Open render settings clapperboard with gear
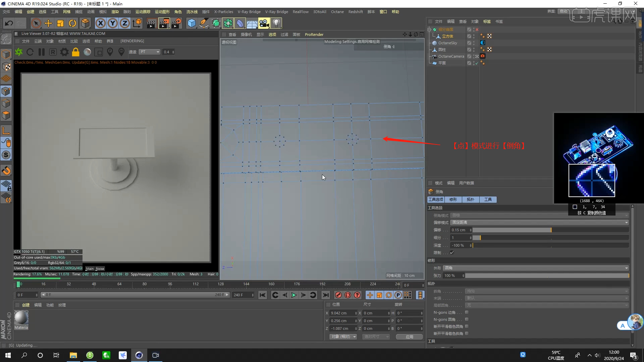644x362 pixels. pos(176,23)
